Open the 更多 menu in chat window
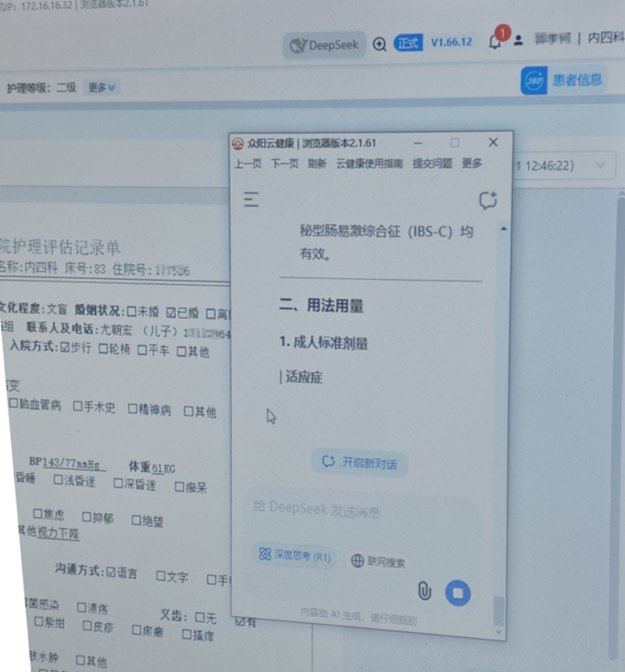Image resolution: width=625 pixels, height=672 pixels. (472, 163)
